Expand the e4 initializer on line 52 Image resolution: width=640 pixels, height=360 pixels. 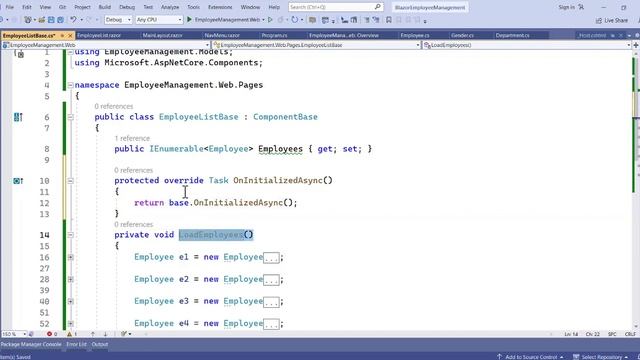coord(70,324)
